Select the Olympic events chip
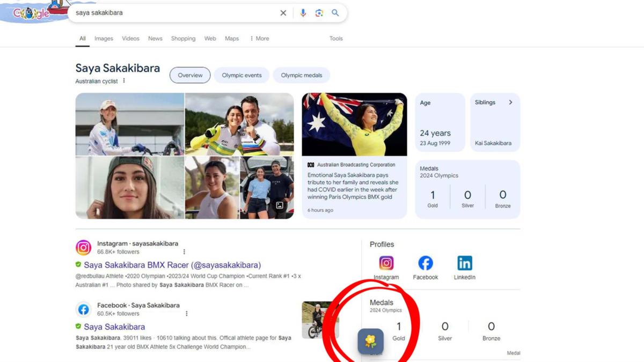The width and height of the screenshot is (644, 362). click(x=241, y=75)
